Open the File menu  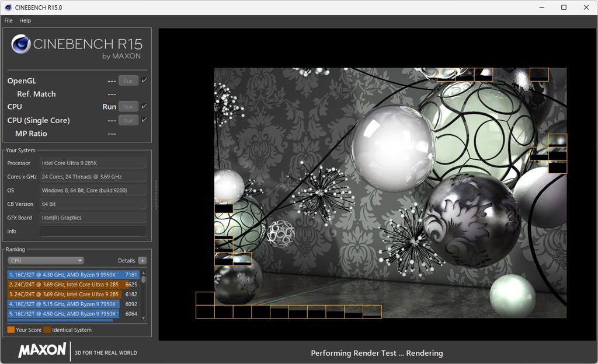[8, 20]
